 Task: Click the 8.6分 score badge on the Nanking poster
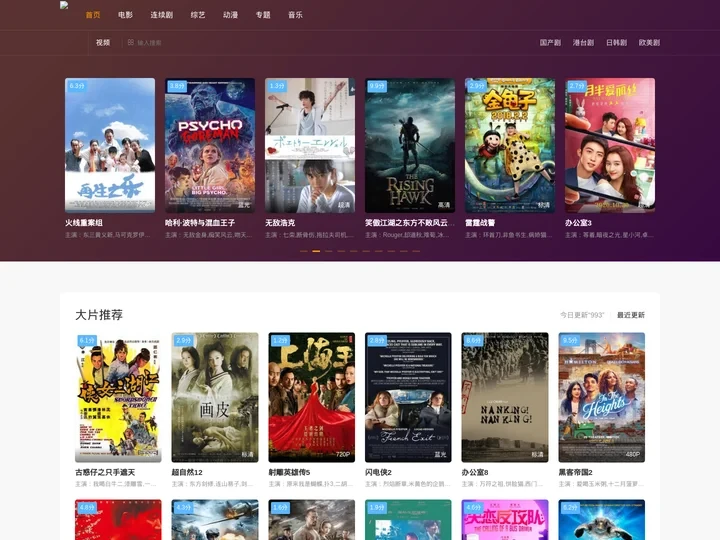473,340
